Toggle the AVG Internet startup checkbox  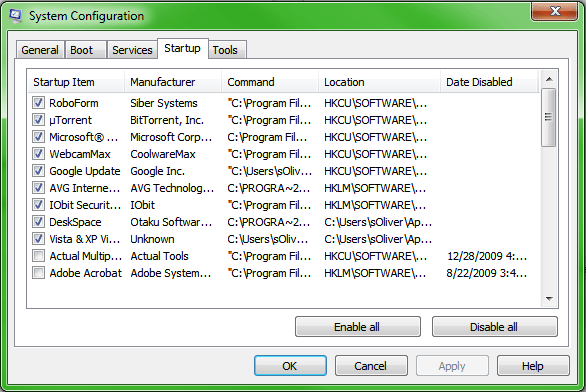38,188
